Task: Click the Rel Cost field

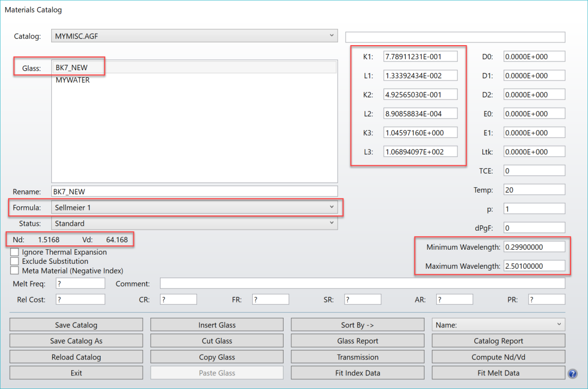Action: tap(80, 299)
